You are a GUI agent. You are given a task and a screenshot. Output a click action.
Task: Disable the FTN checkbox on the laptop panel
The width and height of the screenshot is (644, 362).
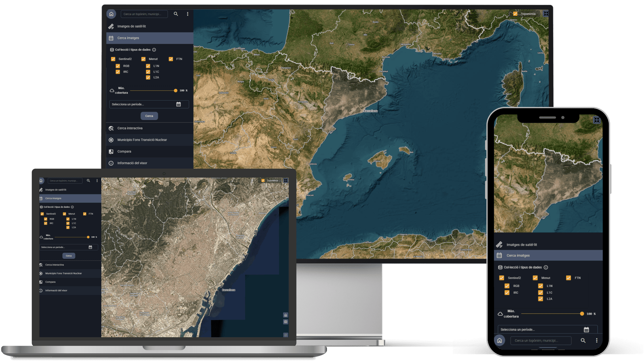pos(85,214)
